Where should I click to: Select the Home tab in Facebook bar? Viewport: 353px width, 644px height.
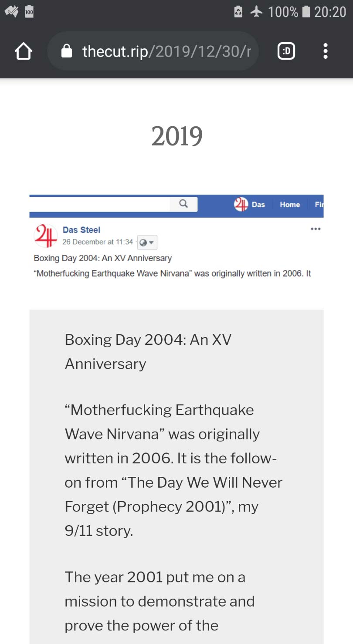290,204
